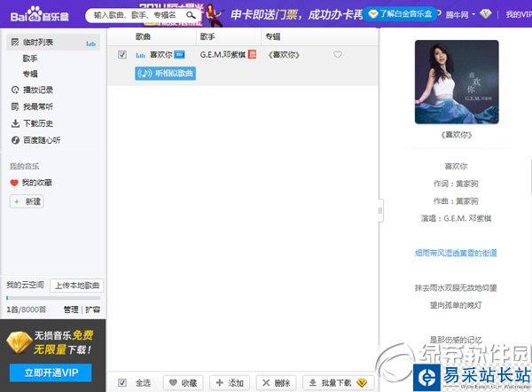Select 歌手 under temporary list
The height and width of the screenshot is (392, 532).
pos(30,59)
